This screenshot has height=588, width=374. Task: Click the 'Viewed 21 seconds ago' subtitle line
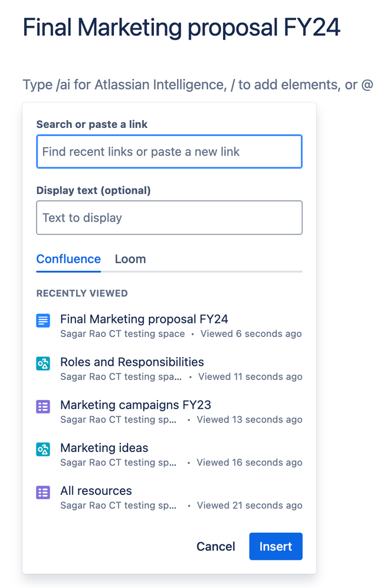point(249,506)
